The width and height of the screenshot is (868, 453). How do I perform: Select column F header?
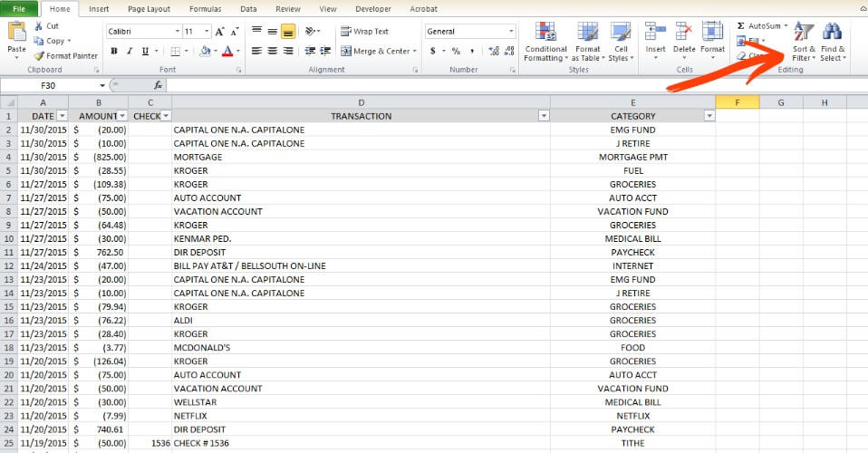[x=737, y=102]
